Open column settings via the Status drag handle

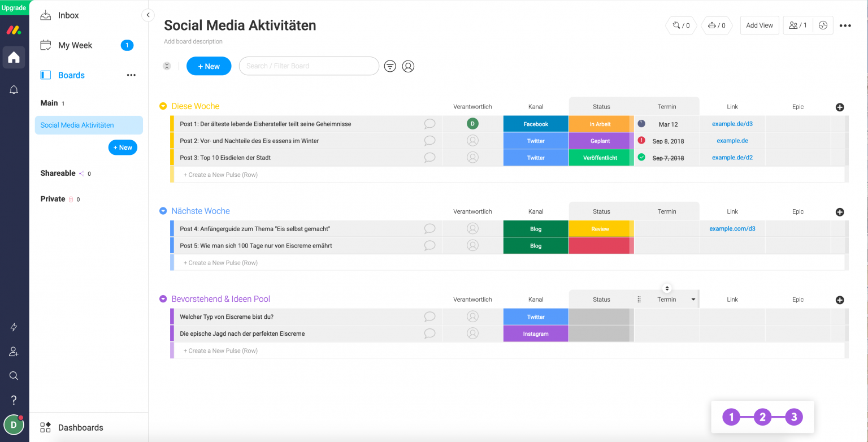click(x=639, y=299)
